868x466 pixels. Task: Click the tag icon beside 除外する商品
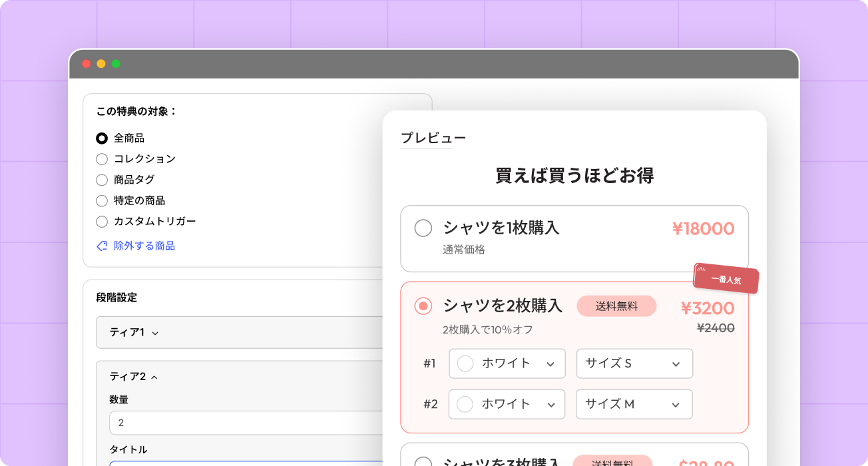point(102,246)
